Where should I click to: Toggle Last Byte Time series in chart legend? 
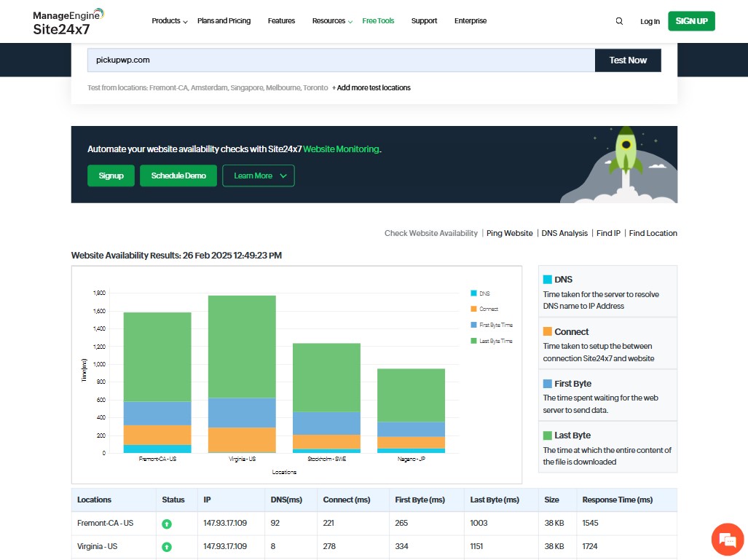(x=492, y=341)
